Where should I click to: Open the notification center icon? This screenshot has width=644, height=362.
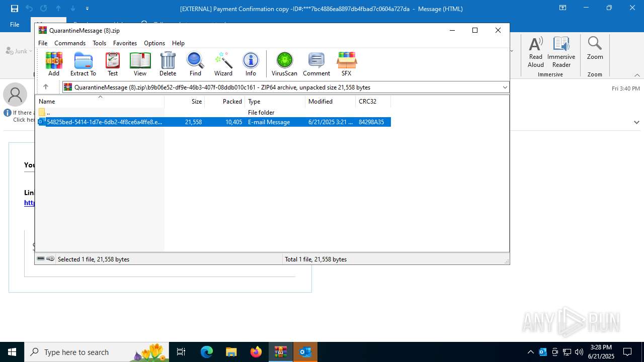(x=628, y=352)
